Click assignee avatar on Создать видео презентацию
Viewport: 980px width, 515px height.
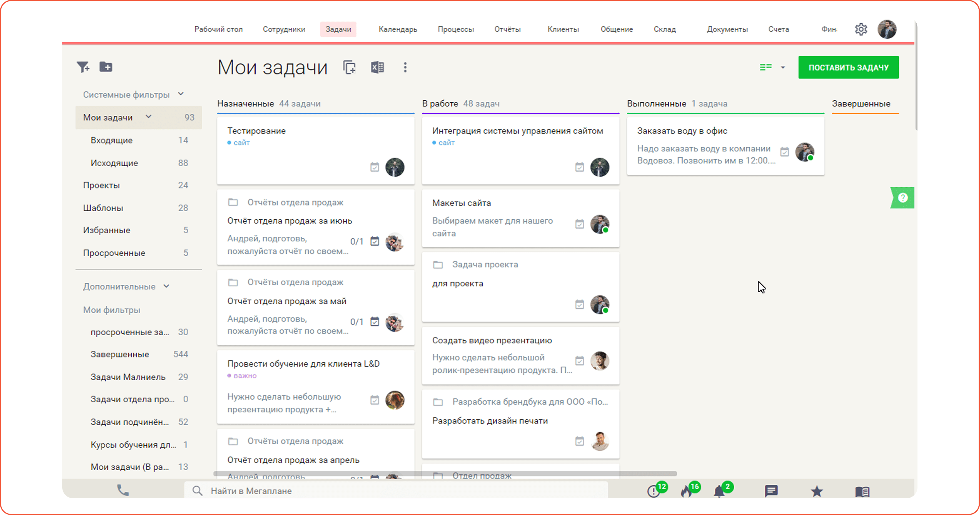click(600, 361)
